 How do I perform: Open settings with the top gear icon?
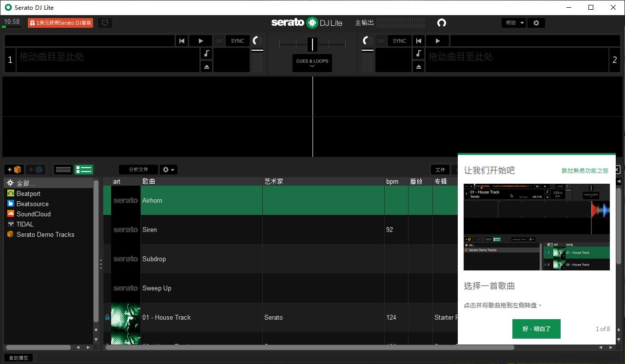(536, 23)
